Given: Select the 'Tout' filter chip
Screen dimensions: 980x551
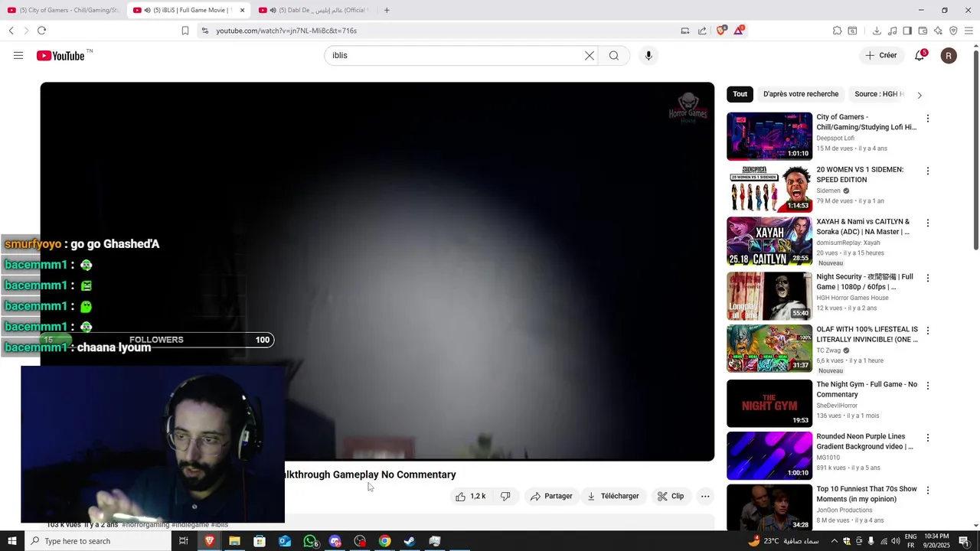Looking at the screenshot, I should [x=740, y=94].
